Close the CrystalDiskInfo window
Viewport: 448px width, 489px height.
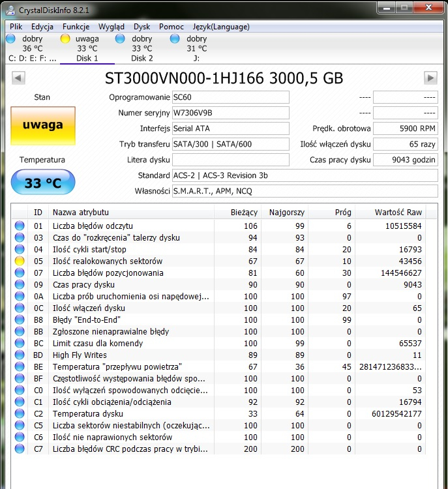tap(428, 7)
